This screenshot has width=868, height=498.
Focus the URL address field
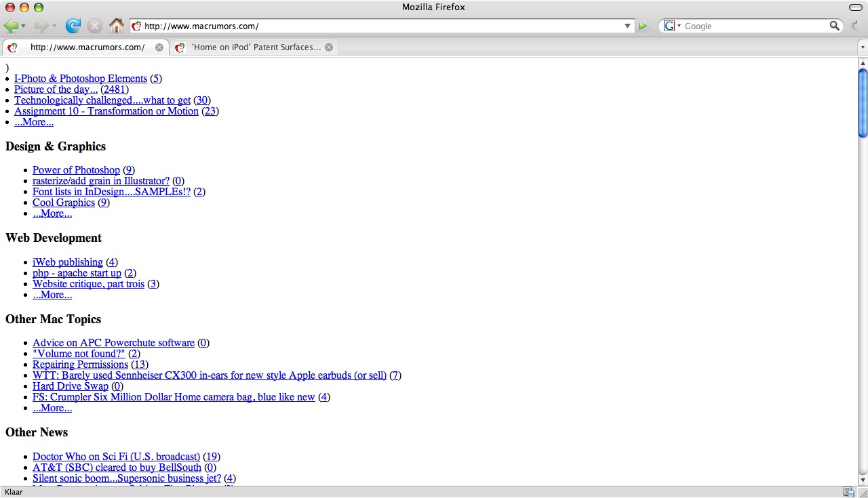(381, 26)
